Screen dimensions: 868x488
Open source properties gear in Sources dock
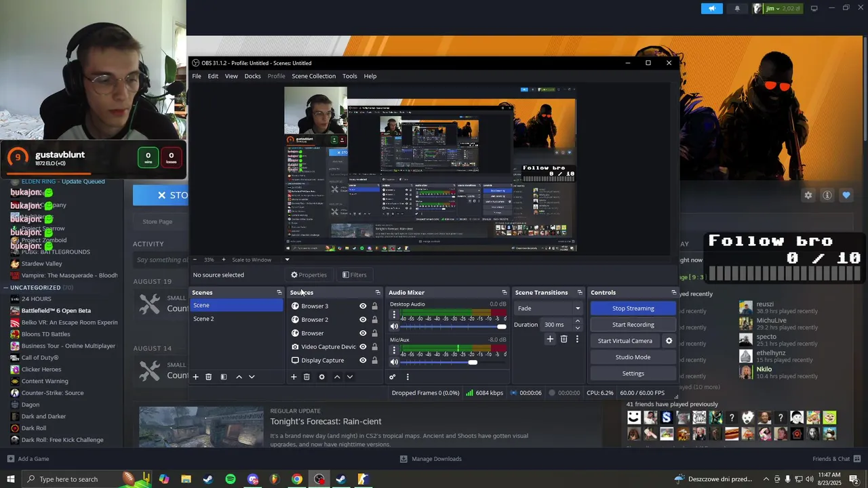[321, 377]
